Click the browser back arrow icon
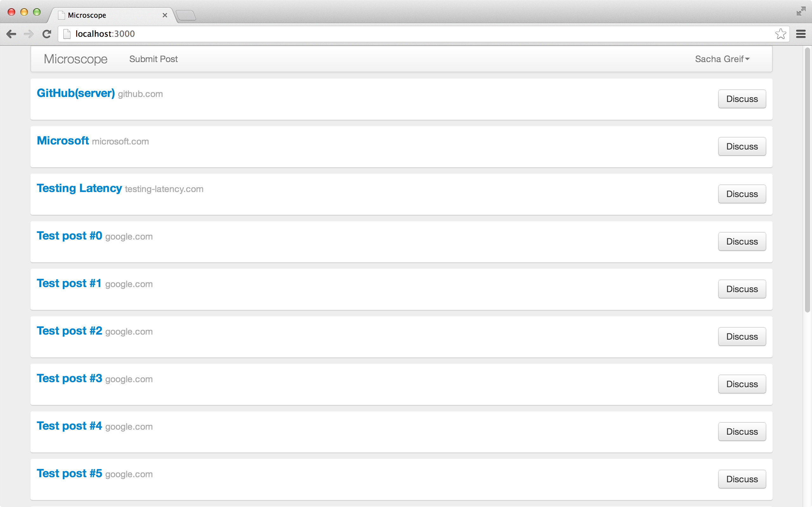Viewport: 812px width, 507px height. point(11,34)
